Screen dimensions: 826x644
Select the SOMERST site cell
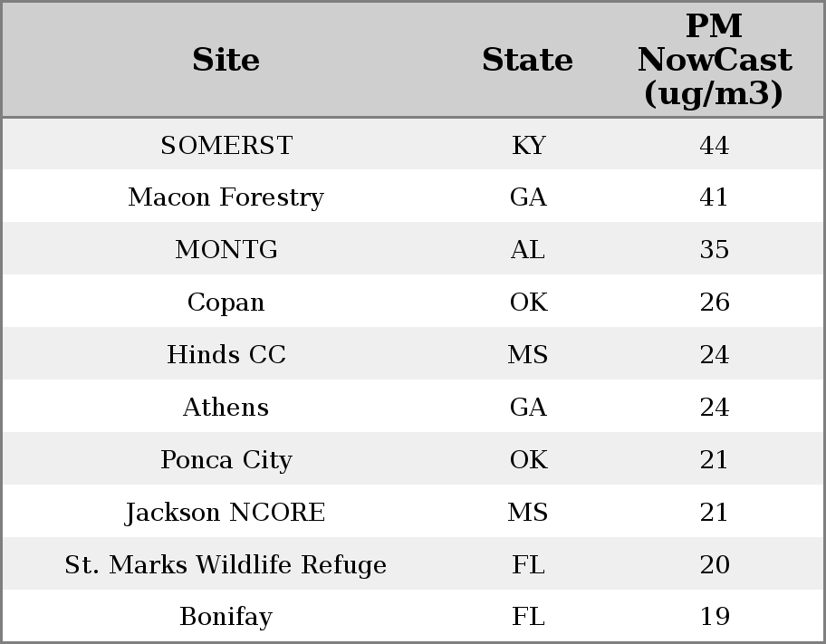coord(226,146)
